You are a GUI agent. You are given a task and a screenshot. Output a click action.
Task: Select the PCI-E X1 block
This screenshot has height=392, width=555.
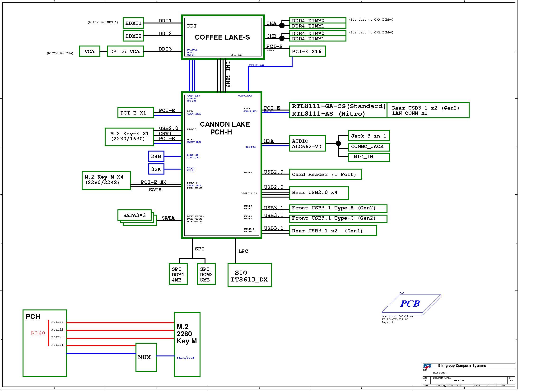tap(136, 113)
